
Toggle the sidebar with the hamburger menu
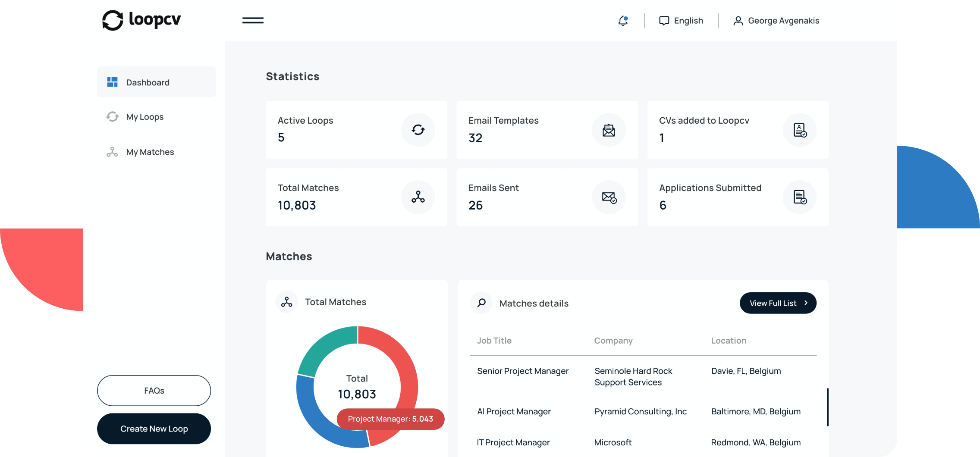(x=253, y=20)
